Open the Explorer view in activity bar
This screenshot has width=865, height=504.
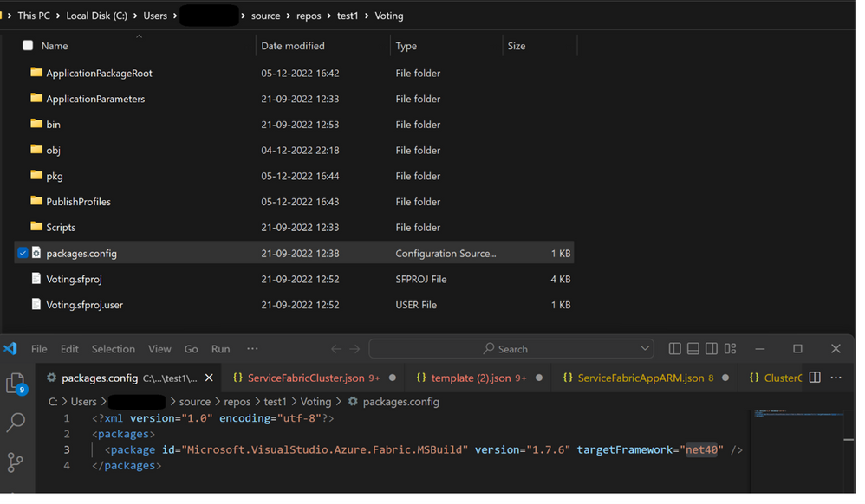[15, 383]
